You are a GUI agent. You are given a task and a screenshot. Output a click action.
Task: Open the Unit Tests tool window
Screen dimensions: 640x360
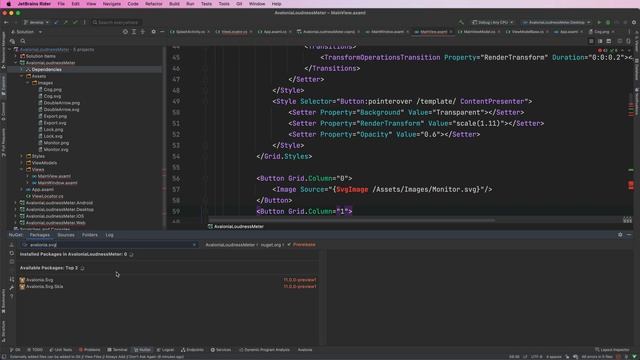(x=60, y=350)
